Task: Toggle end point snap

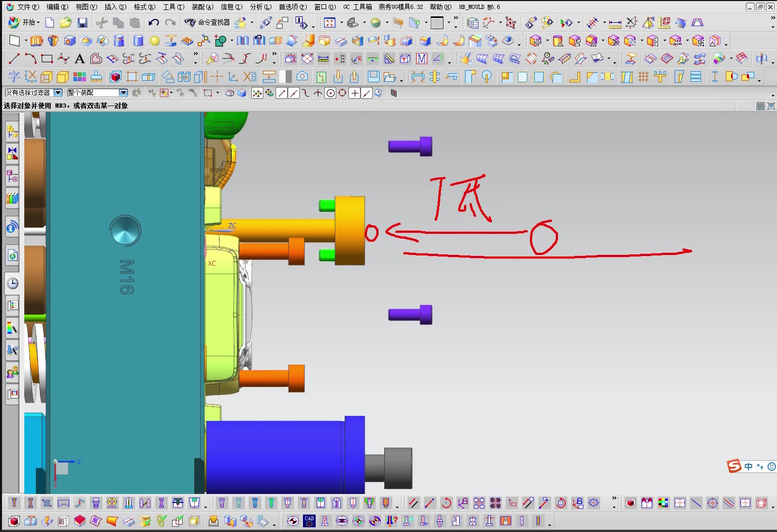Action: 282,93
